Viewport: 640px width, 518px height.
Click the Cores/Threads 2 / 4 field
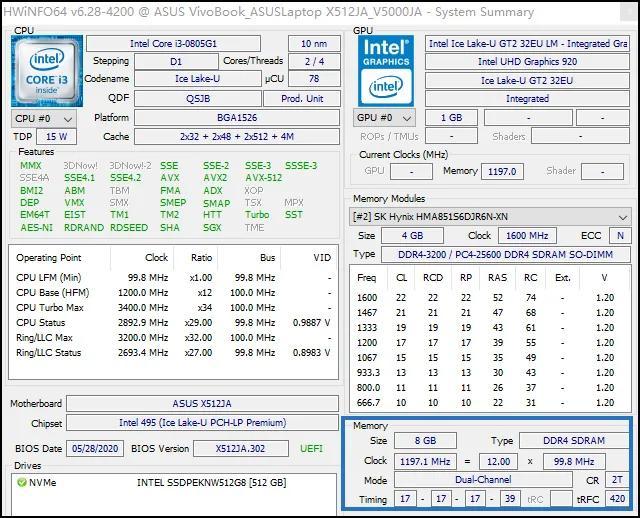click(314, 62)
